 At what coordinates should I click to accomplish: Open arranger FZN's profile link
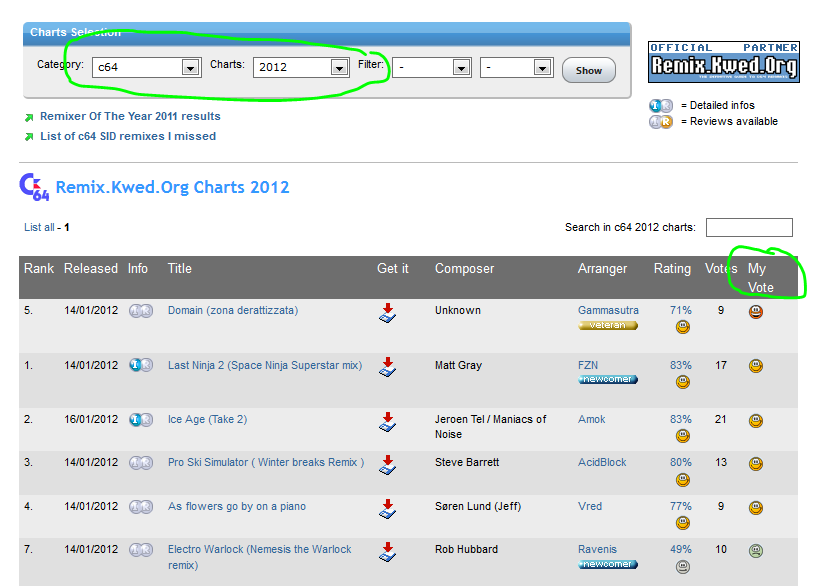[590, 365]
